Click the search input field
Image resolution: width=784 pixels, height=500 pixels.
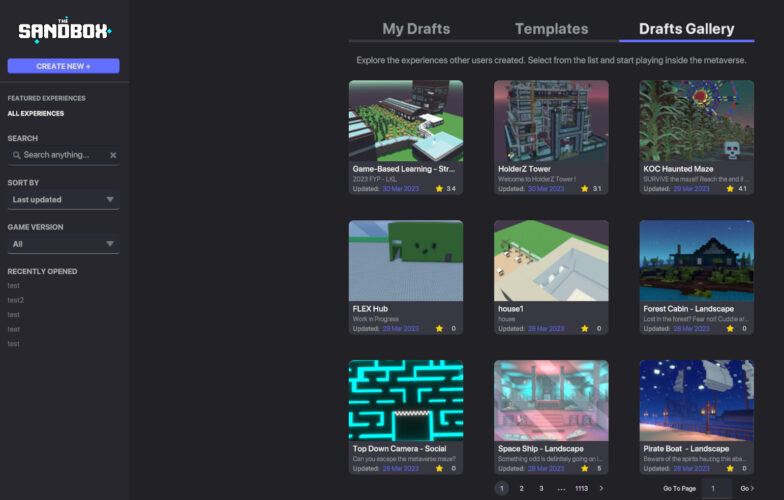[x=62, y=155]
